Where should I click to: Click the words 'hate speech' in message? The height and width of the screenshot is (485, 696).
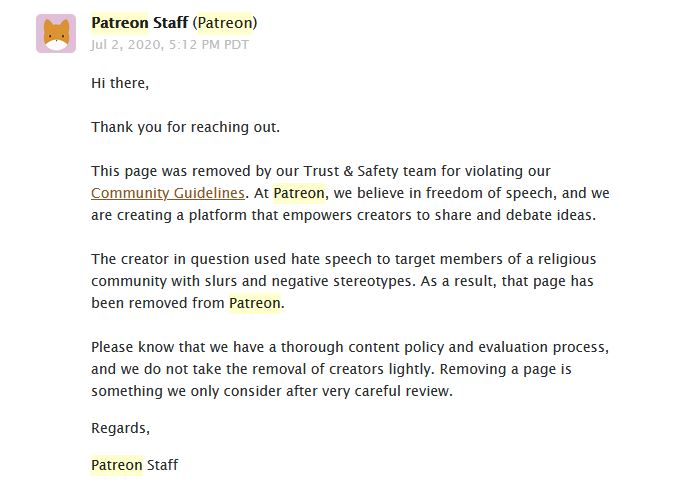click(331, 259)
